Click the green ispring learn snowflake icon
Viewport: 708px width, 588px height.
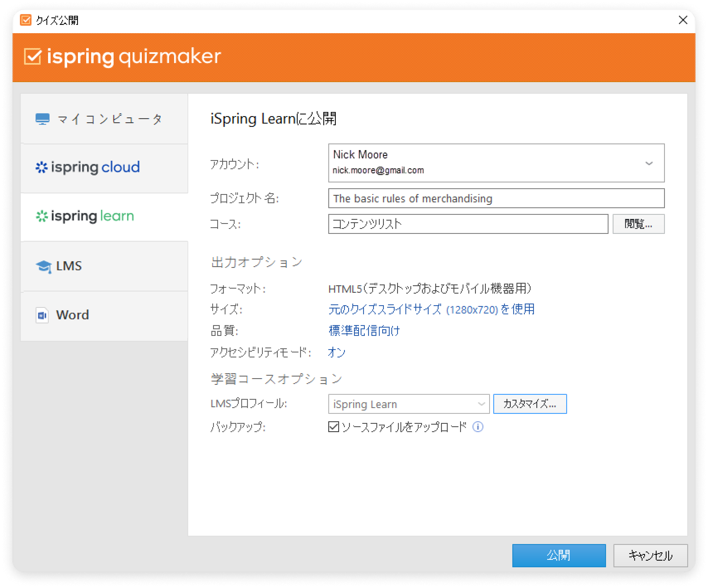(x=42, y=216)
